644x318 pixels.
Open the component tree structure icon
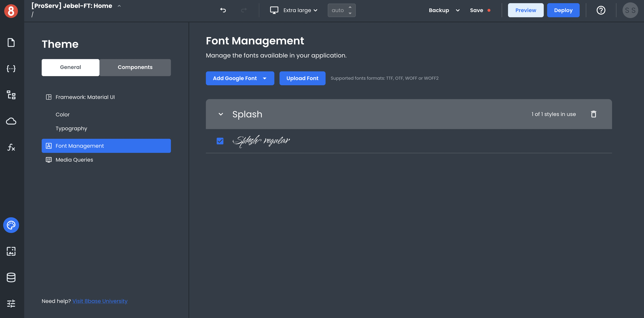[x=11, y=95]
